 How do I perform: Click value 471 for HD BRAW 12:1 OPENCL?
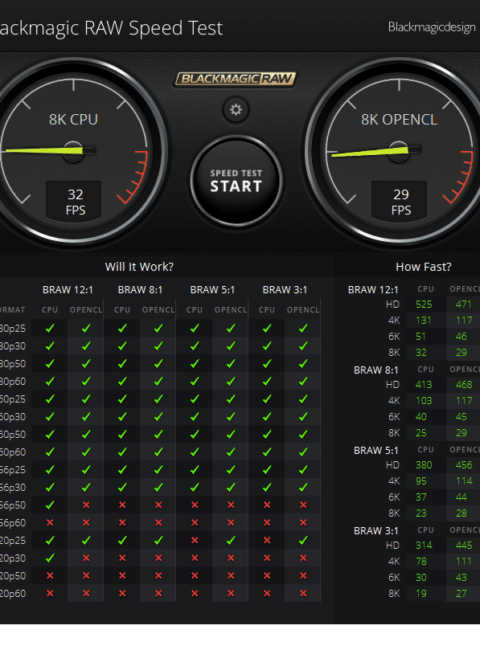pyautogui.click(x=463, y=304)
